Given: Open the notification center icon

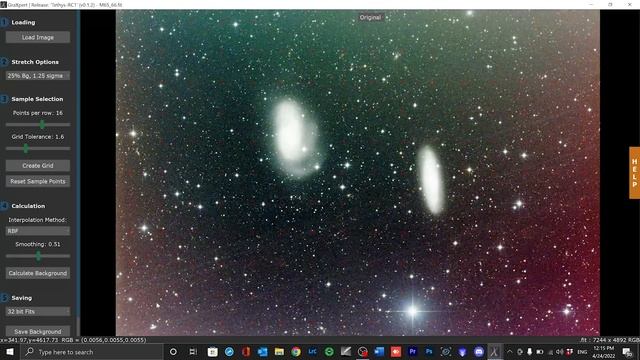Looking at the screenshot, I should pos(628,352).
